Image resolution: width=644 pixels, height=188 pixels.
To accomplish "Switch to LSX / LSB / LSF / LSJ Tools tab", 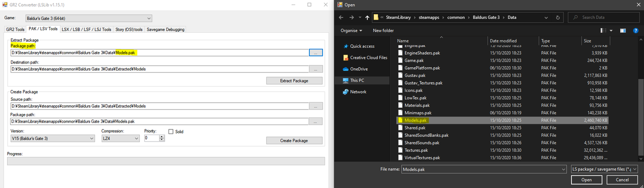I will (x=87, y=30).
